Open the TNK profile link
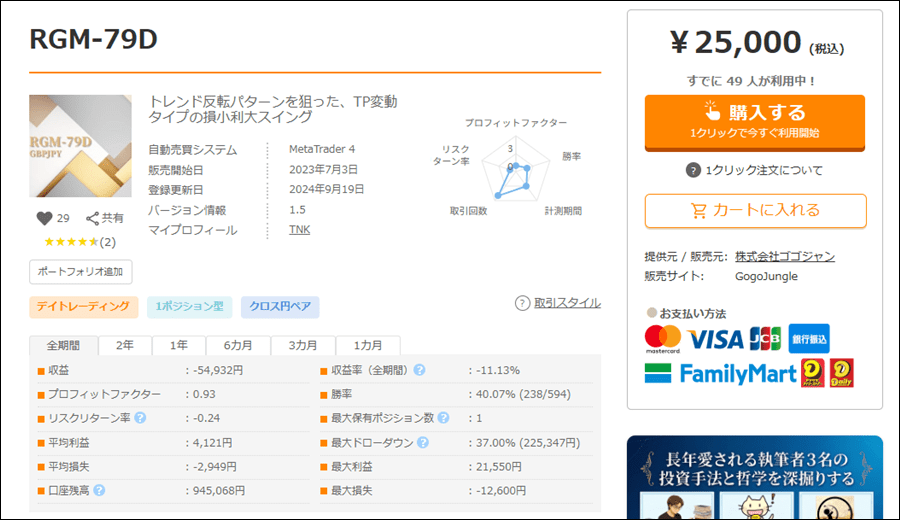 [x=300, y=230]
